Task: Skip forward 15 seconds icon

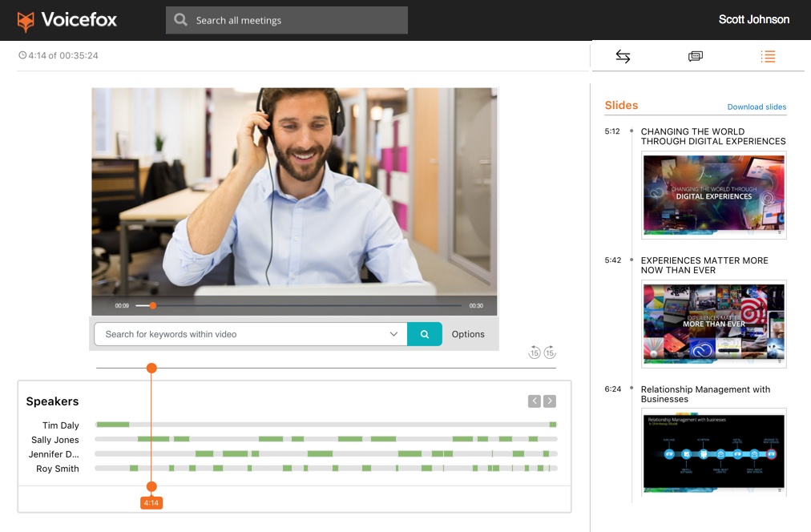Action: pyautogui.click(x=550, y=353)
